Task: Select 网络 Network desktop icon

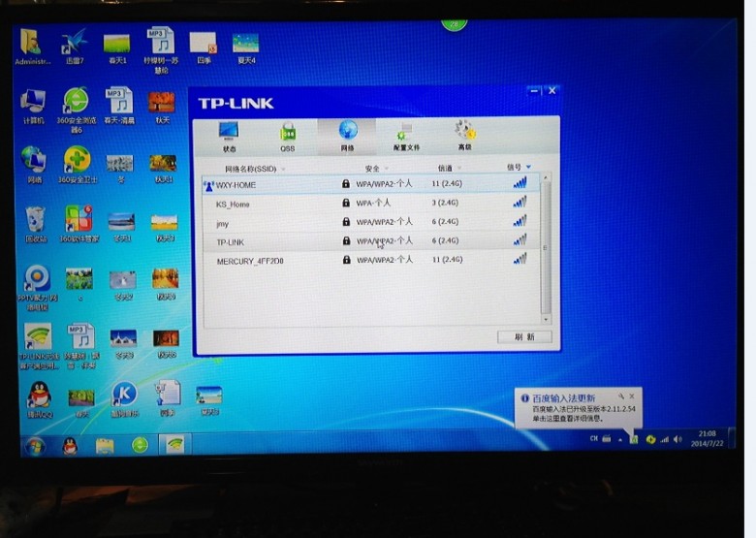Action: tap(34, 166)
